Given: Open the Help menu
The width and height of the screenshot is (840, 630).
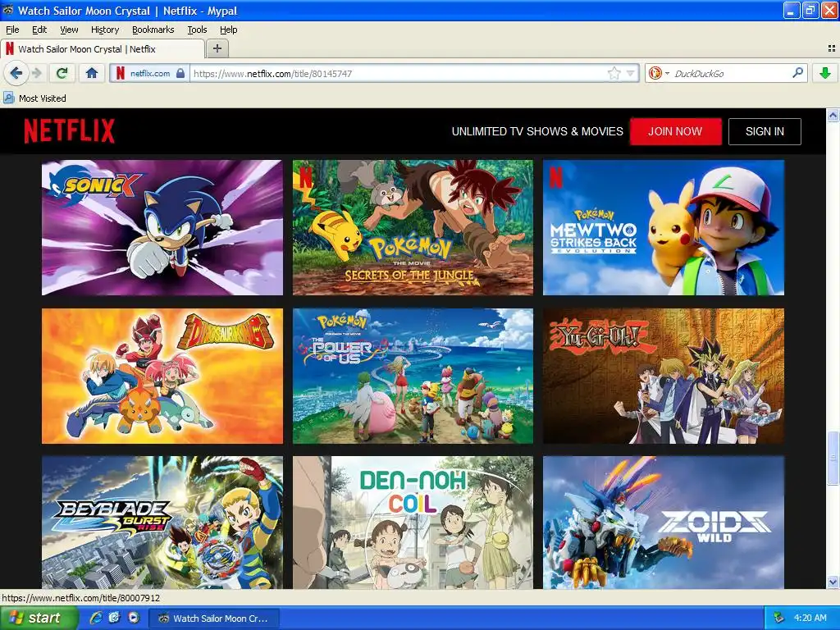Looking at the screenshot, I should [228, 30].
